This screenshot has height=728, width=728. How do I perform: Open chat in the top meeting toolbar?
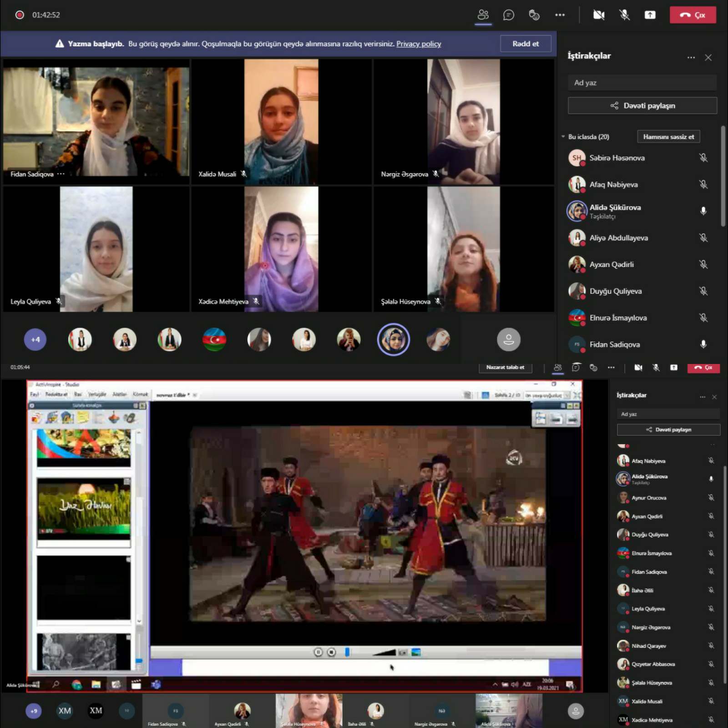(508, 15)
